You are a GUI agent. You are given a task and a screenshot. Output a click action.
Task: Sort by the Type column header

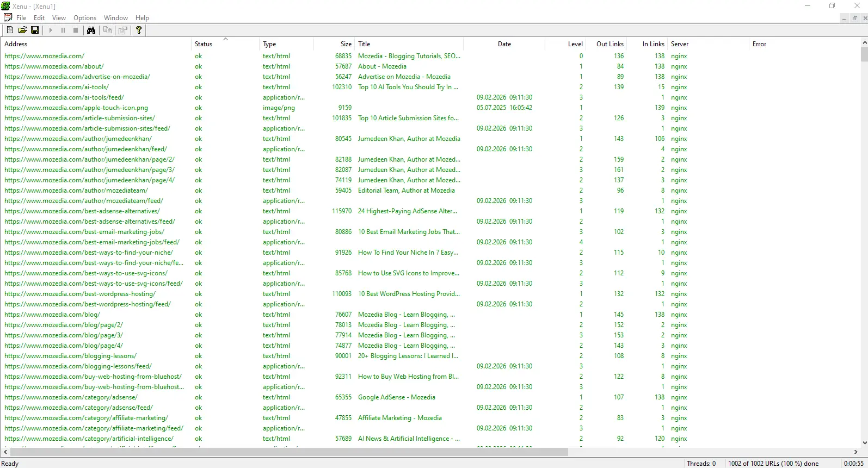coord(287,44)
